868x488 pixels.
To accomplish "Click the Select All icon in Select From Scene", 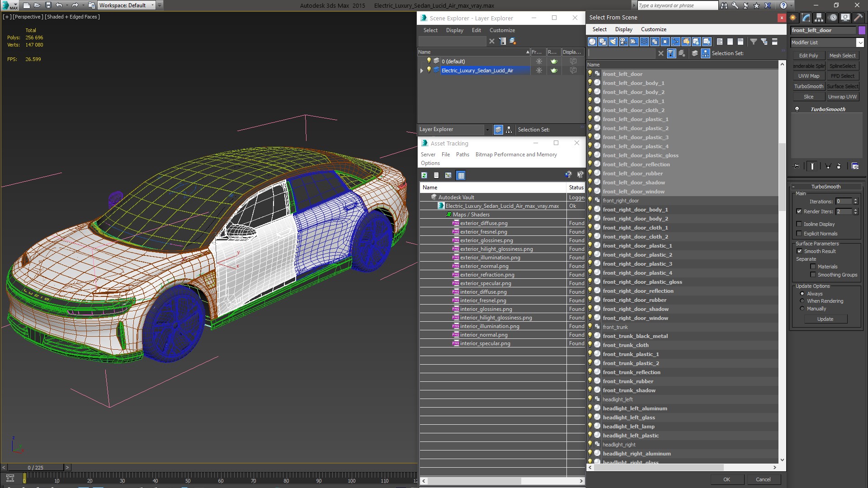I will pyautogui.click(x=720, y=42).
